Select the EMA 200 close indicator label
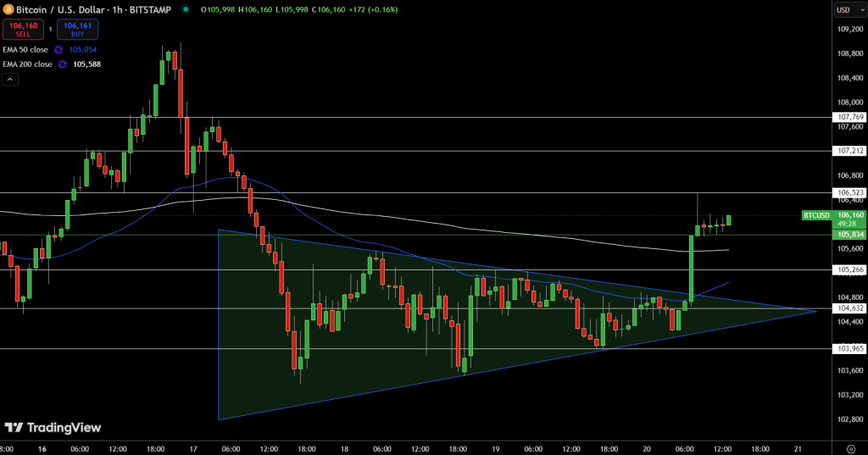The height and width of the screenshot is (455, 868). click(28, 64)
